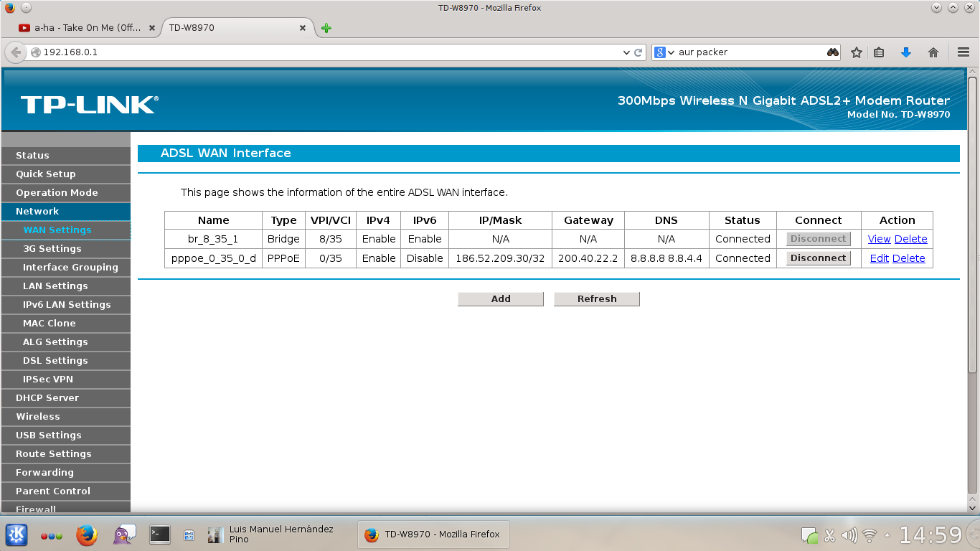This screenshot has width=980, height=551.
Task: Bookmark this page with the star icon
Action: (856, 52)
